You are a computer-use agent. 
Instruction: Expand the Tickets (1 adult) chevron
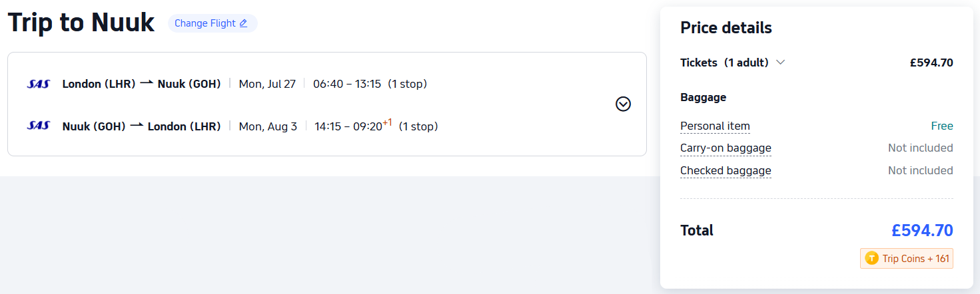[x=781, y=63]
